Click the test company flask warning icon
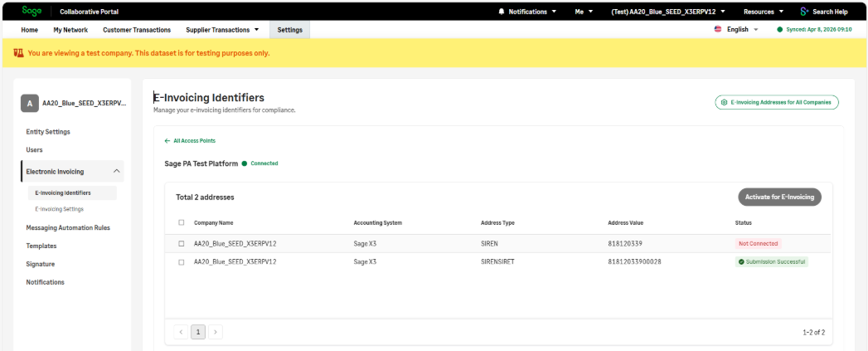The image size is (868, 351). [19, 53]
